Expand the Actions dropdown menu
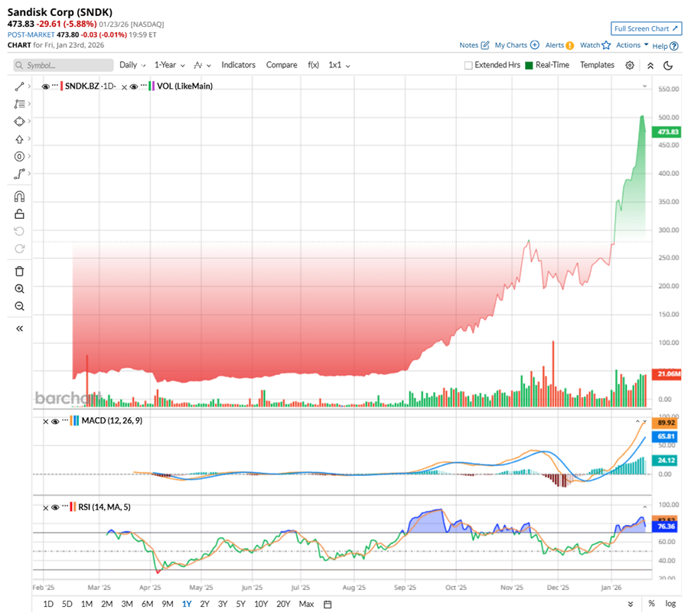This screenshot has width=691, height=616. tap(632, 45)
